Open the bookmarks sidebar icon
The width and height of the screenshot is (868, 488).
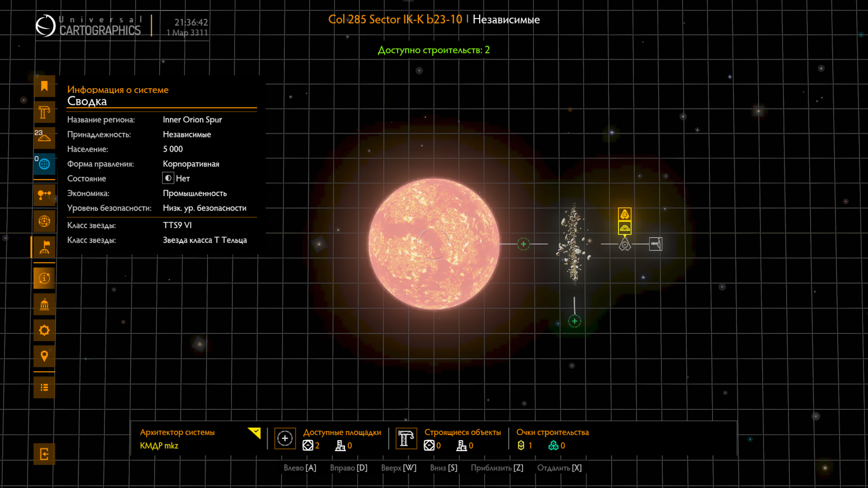click(44, 86)
